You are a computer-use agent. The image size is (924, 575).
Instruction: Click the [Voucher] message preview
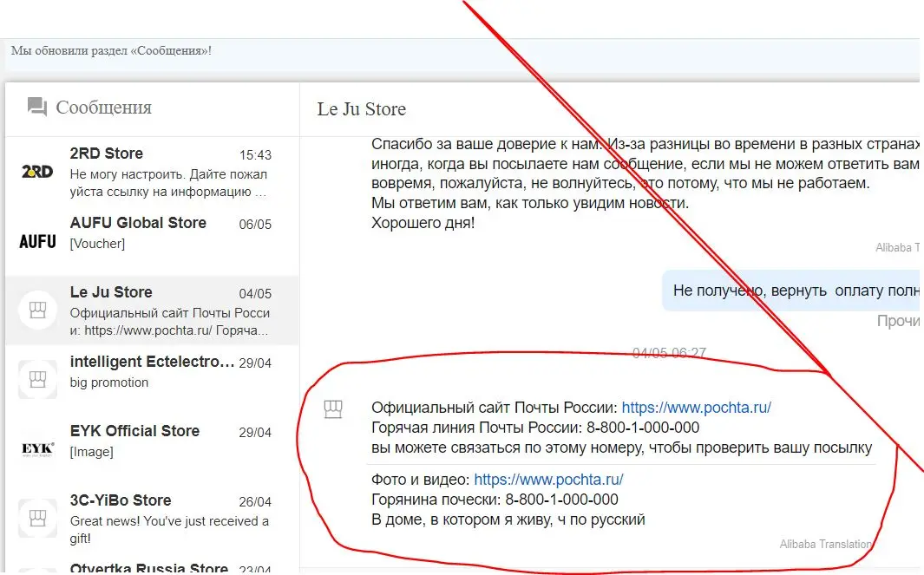97,244
